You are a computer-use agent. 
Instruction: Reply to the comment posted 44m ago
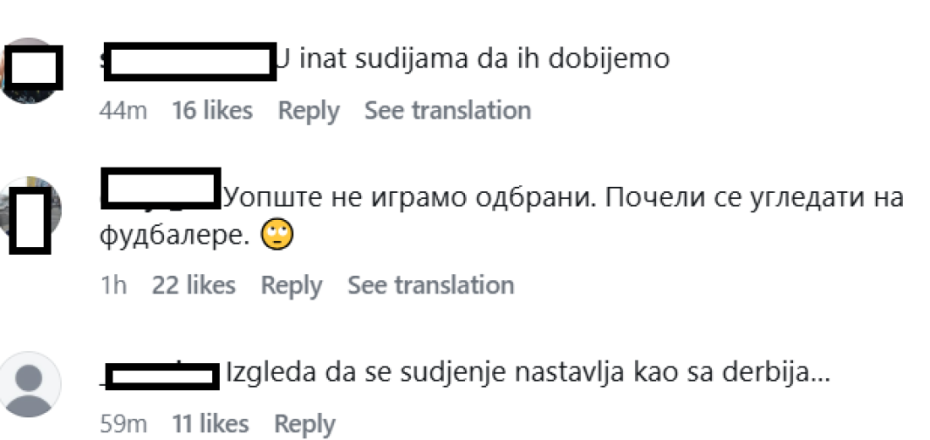pyautogui.click(x=308, y=110)
